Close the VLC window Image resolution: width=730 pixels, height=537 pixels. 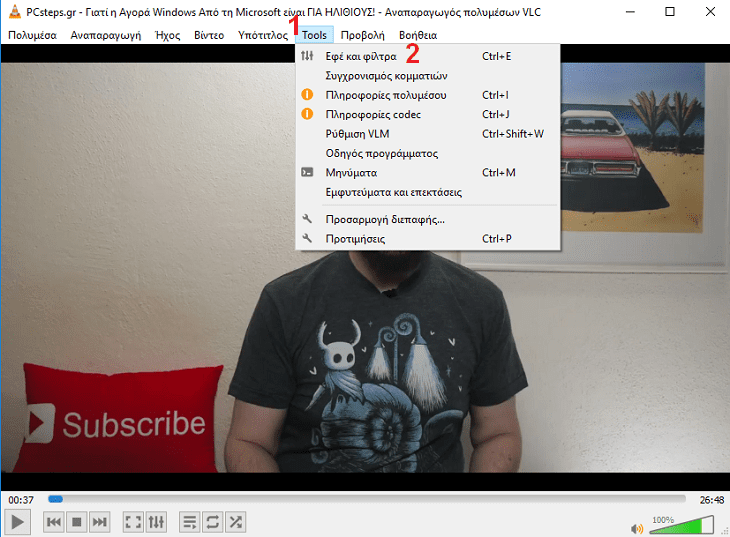tap(710, 12)
